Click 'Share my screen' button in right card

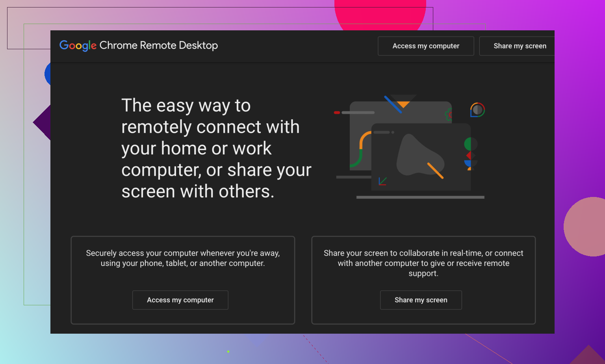(421, 300)
